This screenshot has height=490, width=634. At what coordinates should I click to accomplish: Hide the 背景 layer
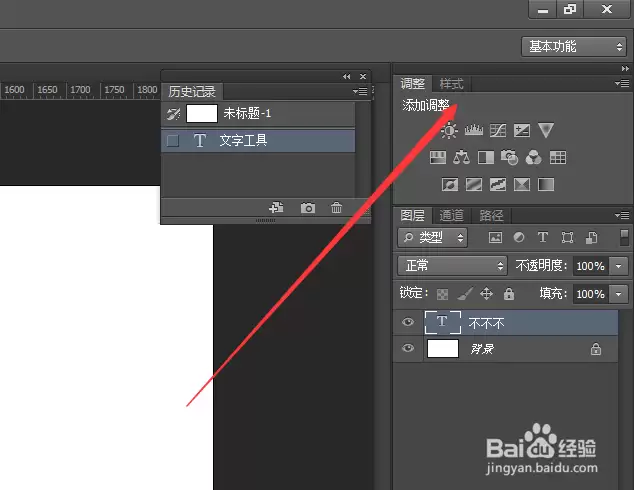[408, 348]
